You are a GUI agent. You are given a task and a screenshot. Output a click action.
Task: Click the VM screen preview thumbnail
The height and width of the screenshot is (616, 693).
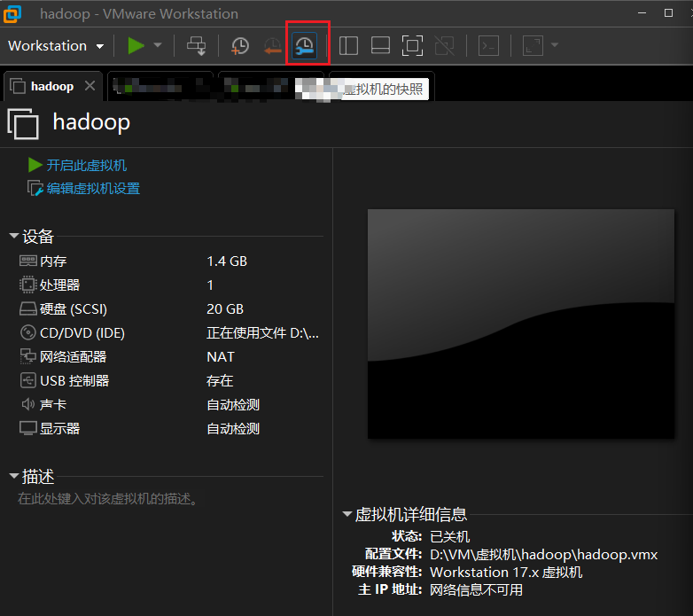pyautogui.click(x=520, y=324)
